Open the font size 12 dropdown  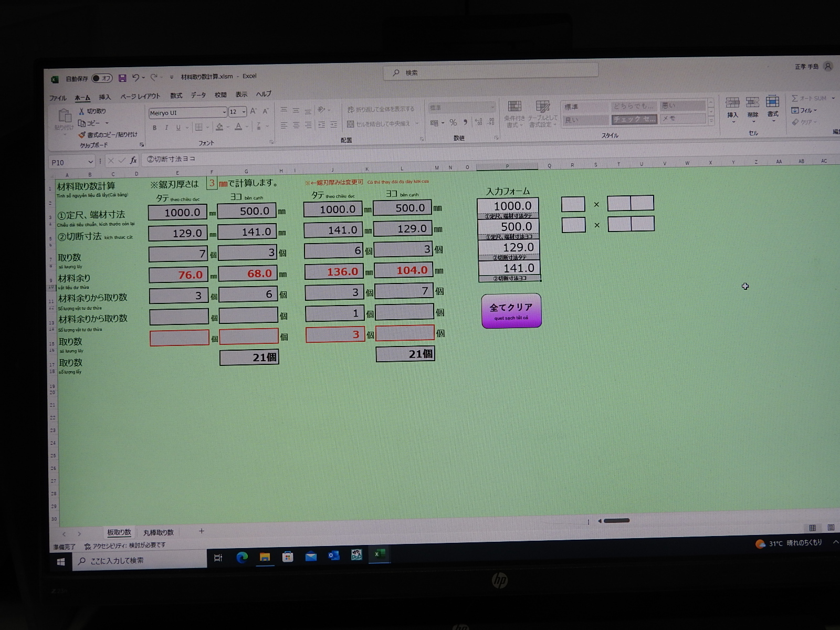[x=244, y=112]
